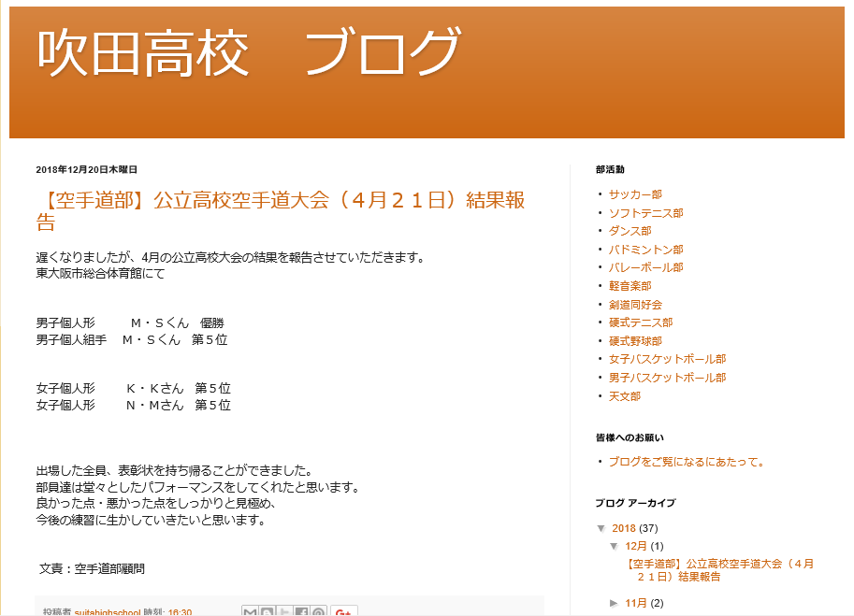854x616 pixels.
Task: Open the 【空手道部】公立高校空手道大会 post title
Action: (280, 211)
